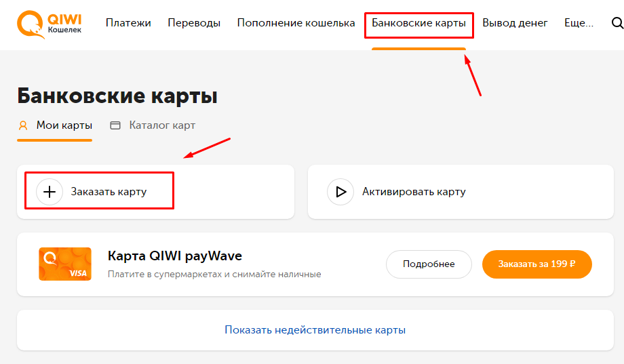Click the play icon for card activation
Screen dimensions: 624x364
pyautogui.click(x=340, y=192)
